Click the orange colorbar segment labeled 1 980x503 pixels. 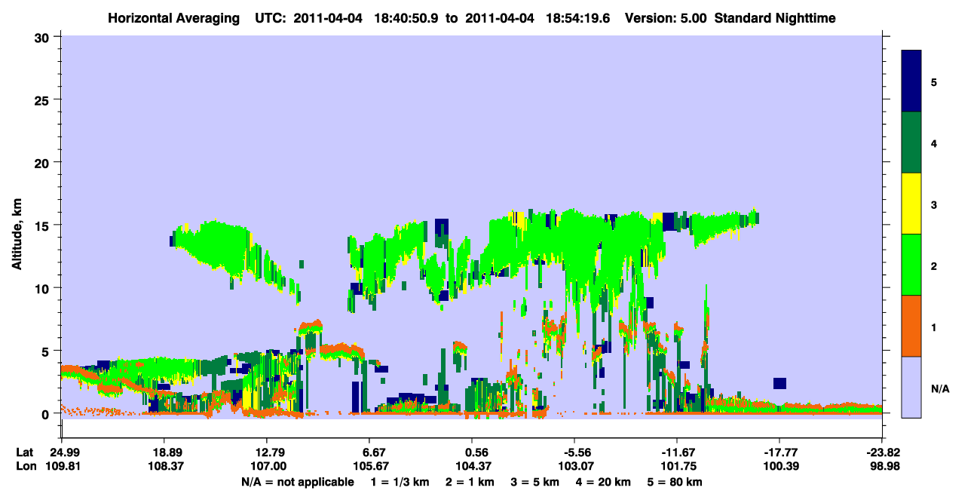pos(911,326)
